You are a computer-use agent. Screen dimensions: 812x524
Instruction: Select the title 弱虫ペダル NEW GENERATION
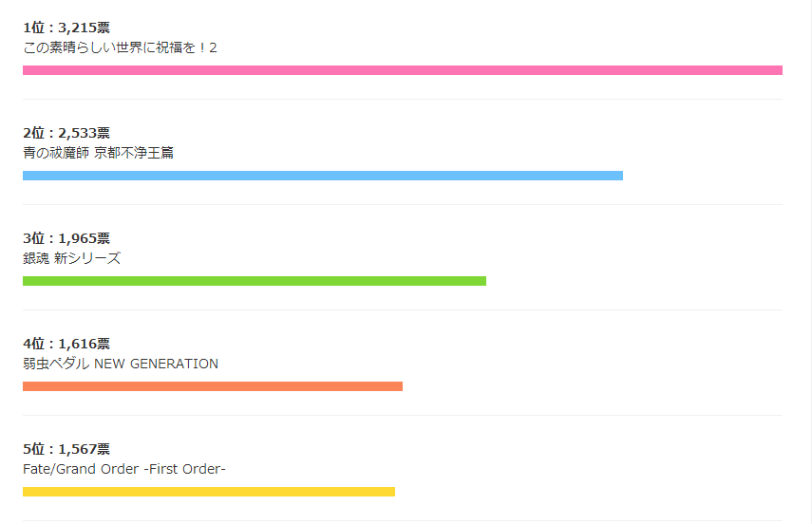coord(121,364)
